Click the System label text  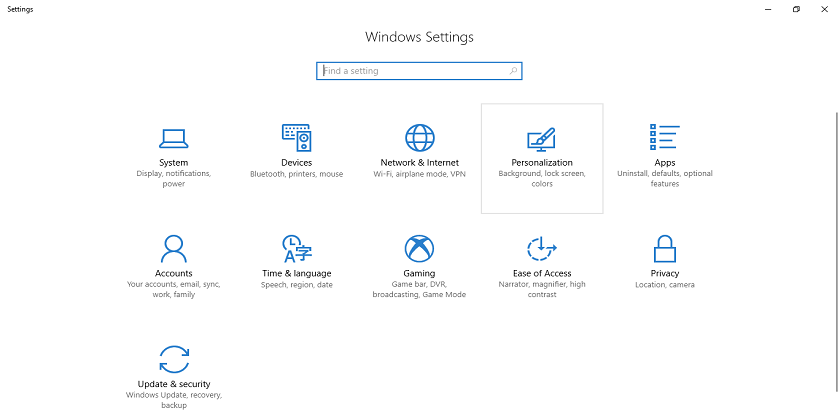tap(174, 163)
